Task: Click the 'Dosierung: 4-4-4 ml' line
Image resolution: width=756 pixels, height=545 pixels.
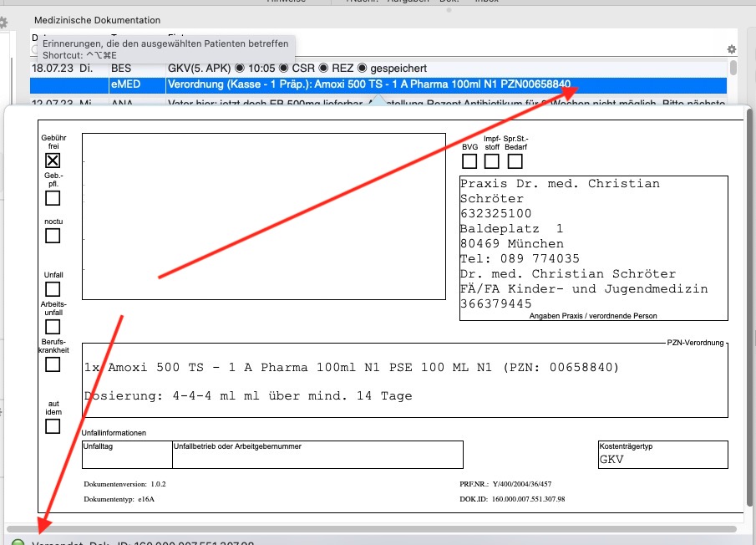Action: pyautogui.click(x=248, y=396)
